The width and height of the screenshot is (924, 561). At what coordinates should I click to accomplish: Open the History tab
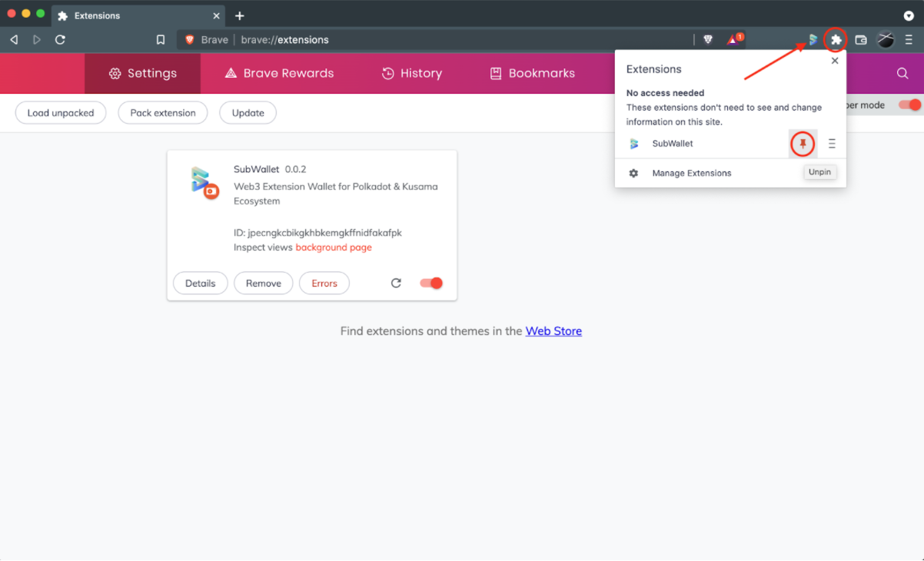pyautogui.click(x=412, y=73)
